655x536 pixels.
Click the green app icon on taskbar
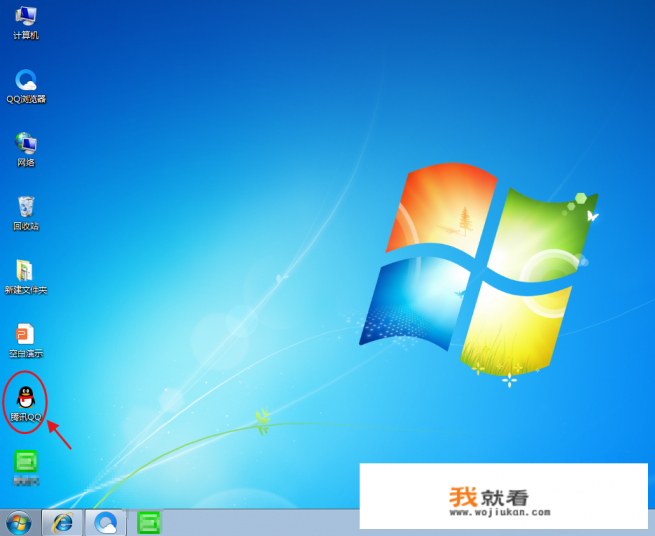pos(149,523)
